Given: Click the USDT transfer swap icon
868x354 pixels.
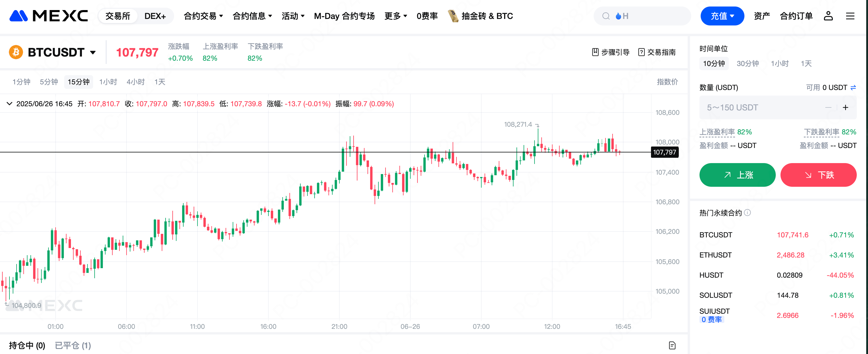Looking at the screenshot, I should 853,88.
